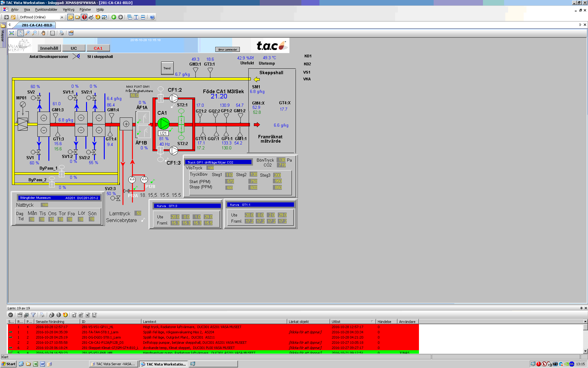Open the Driftmod (Online) dropdown
Image resolution: width=588 pixels, height=368 pixels.
click(62, 17)
